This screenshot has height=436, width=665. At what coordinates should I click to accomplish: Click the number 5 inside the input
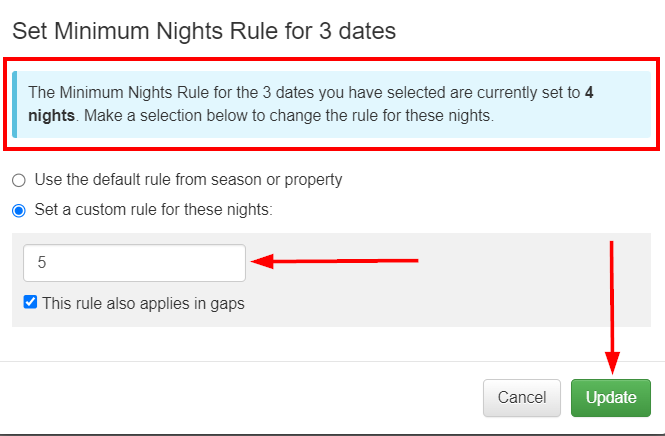42,263
